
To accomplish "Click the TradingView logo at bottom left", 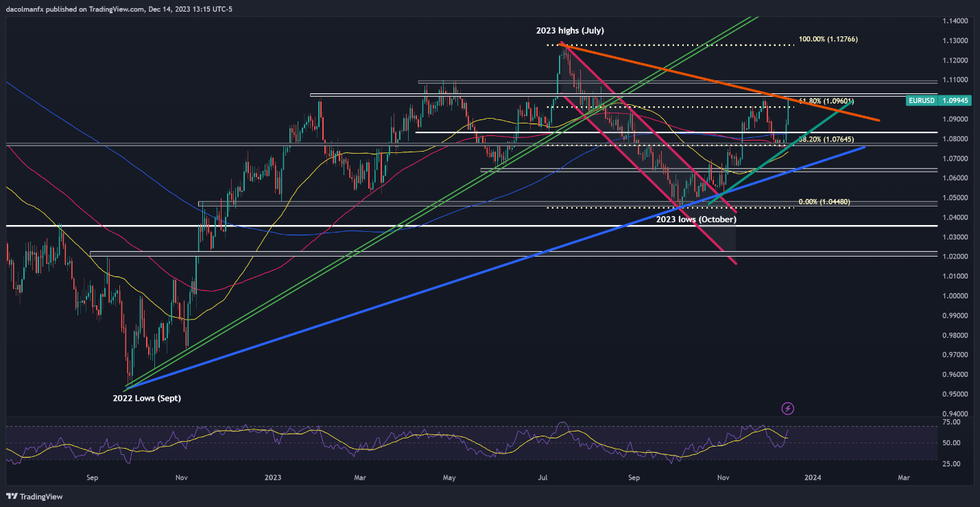I will tap(33, 497).
